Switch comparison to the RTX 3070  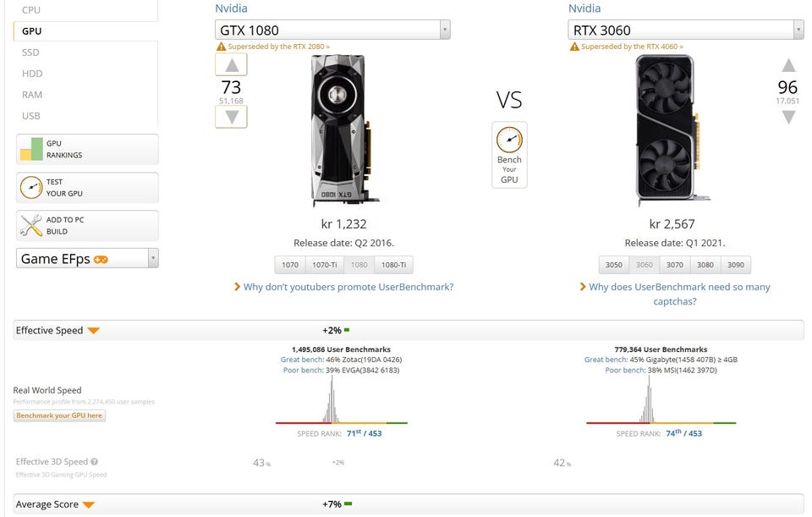point(675,265)
